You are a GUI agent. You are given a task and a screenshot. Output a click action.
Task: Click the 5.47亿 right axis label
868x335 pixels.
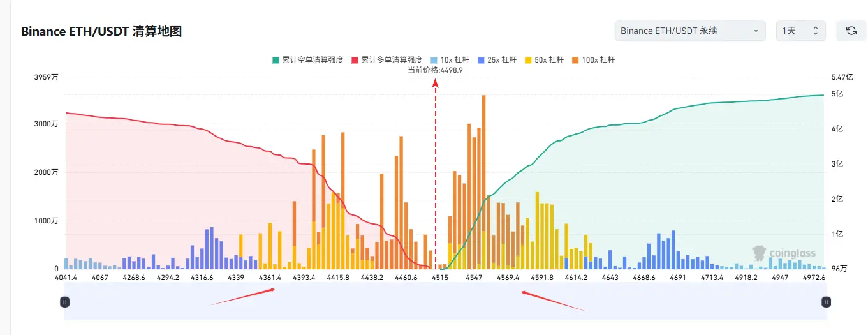click(842, 77)
